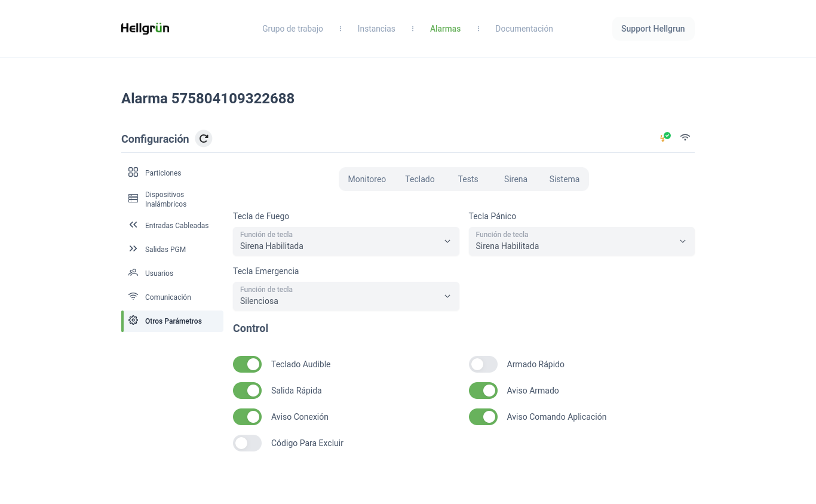This screenshot has width=816, height=504.
Task: Open the Tecla Pánico function dropdown
Action: pyautogui.click(x=581, y=241)
